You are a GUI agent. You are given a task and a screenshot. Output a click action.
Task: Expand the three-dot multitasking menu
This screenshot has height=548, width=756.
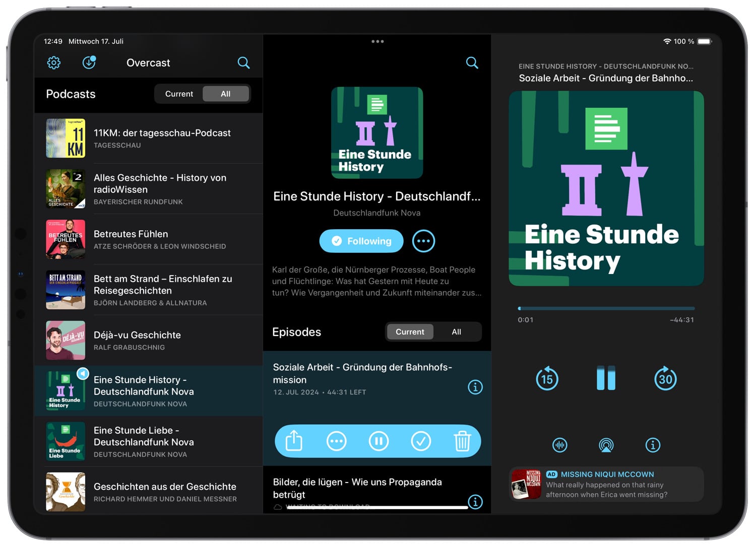(377, 42)
